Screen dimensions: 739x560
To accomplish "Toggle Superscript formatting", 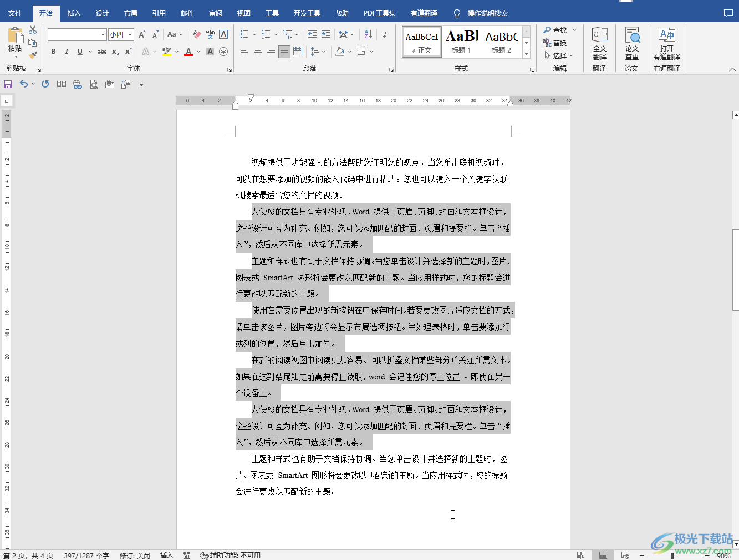I will coord(128,52).
